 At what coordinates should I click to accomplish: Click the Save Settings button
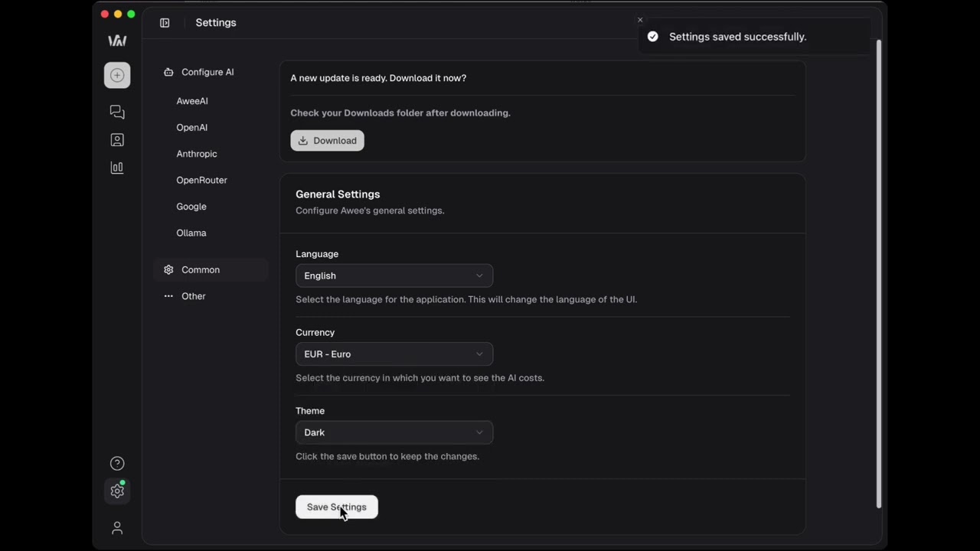pyautogui.click(x=336, y=507)
